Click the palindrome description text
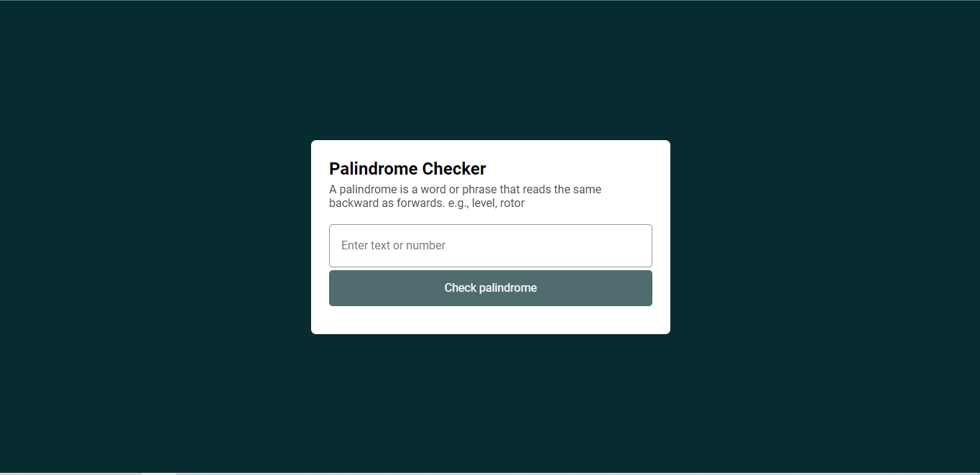Viewport: 980px width, 475px height. 464,195
